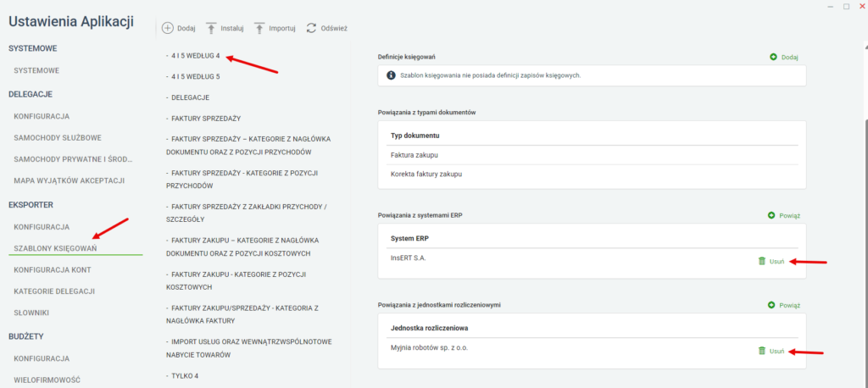This screenshot has height=388, width=868.
Task: Click the Instaluj upload arrow icon
Action: point(211,28)
